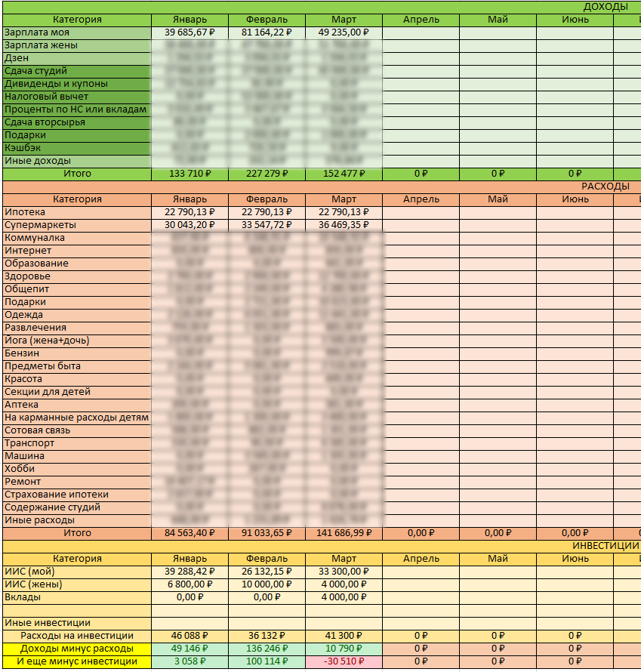
Task: Click the 'РАСХОДЫ' section header
Action: 606,186
